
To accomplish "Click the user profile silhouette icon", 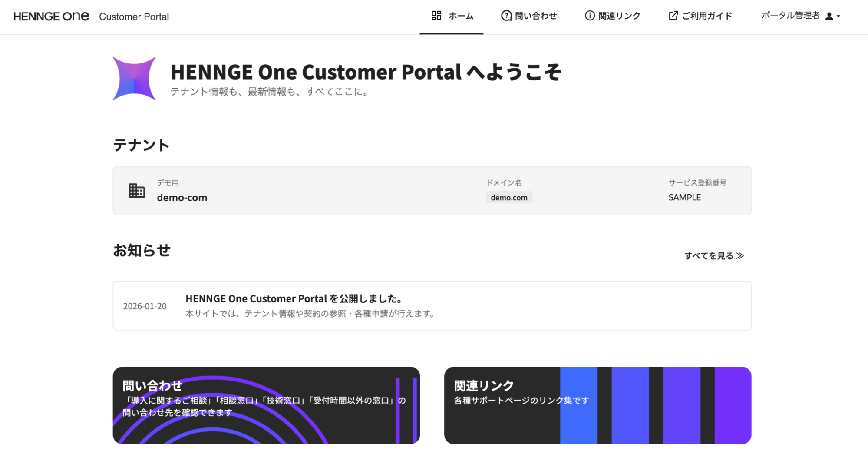I will click(829, 16).
